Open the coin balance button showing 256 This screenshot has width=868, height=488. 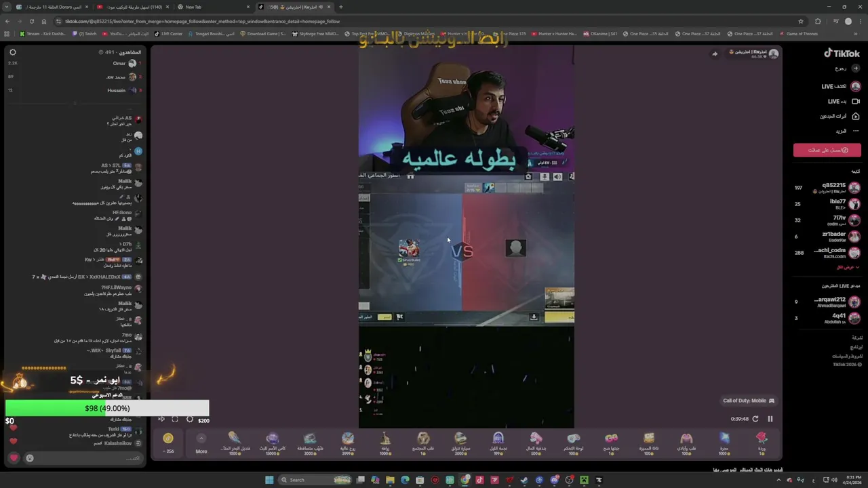[168, 442]
